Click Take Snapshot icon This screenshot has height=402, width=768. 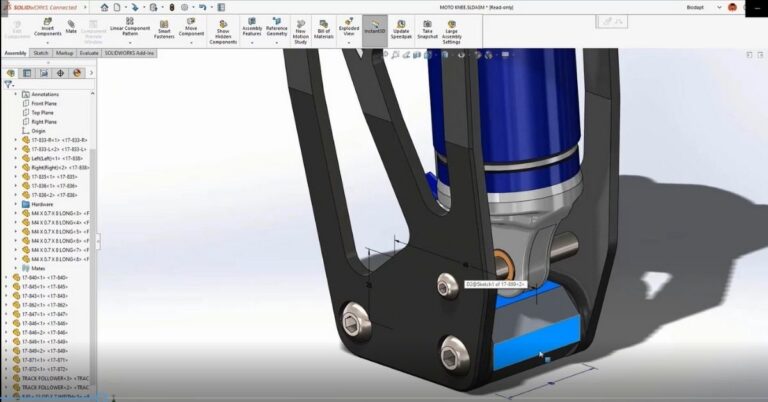(x=427, y=28)
